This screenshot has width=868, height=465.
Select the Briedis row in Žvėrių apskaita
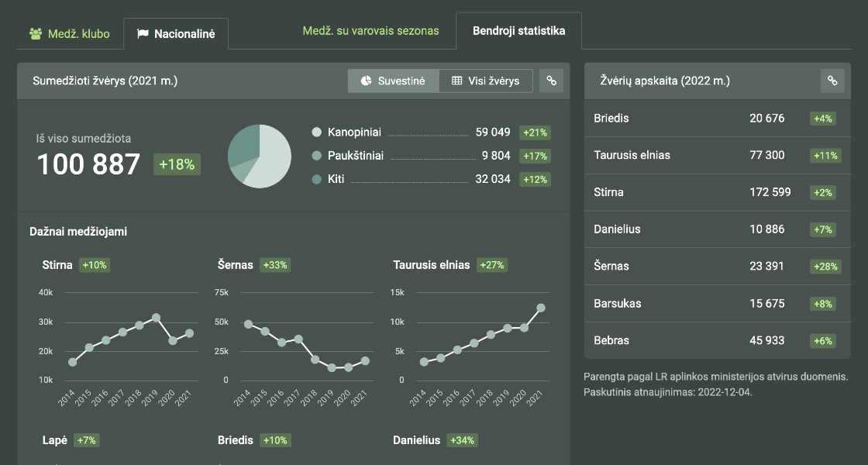(x=711, y=119)
